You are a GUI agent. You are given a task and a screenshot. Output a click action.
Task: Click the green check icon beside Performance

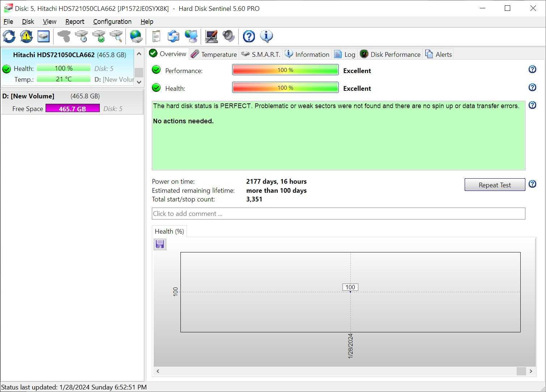(x=156, y=69)
